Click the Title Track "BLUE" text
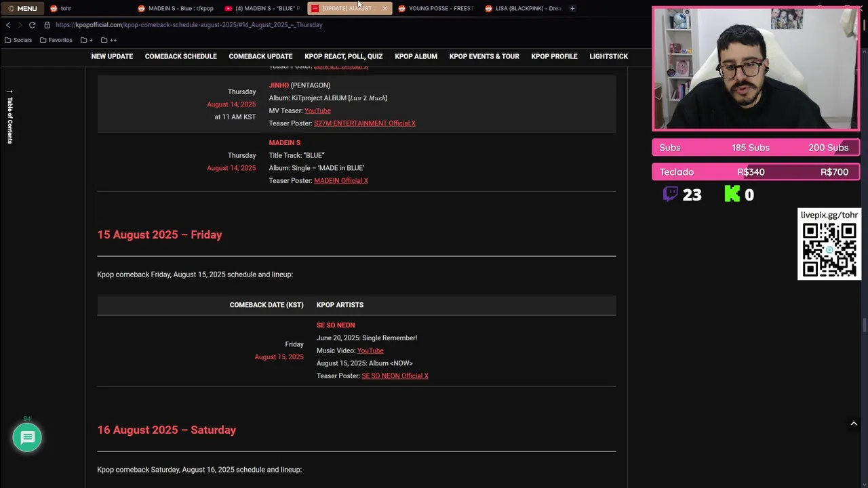Viewport: 868px width, 488px height. tap(296, 155)
